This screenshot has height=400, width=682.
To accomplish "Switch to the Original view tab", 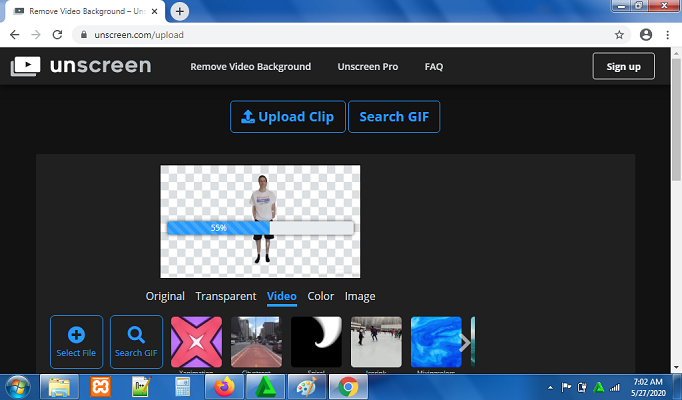I will [x=165, y=296].
